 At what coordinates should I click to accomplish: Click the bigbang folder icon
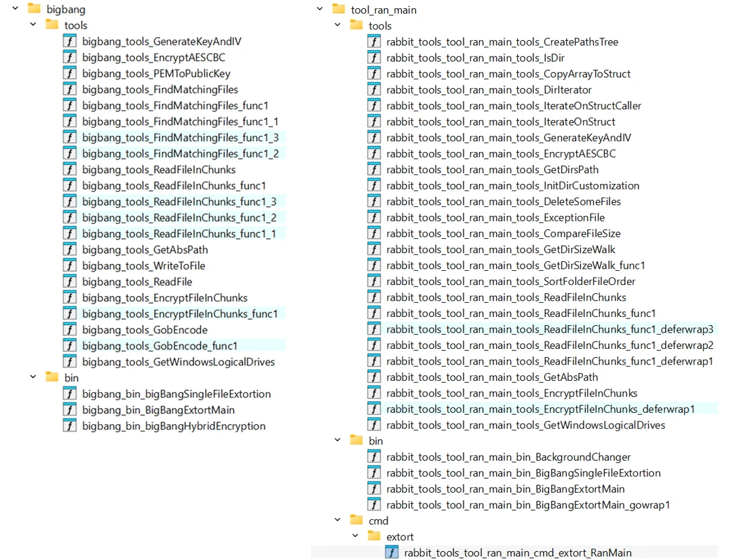click(34, 8)
